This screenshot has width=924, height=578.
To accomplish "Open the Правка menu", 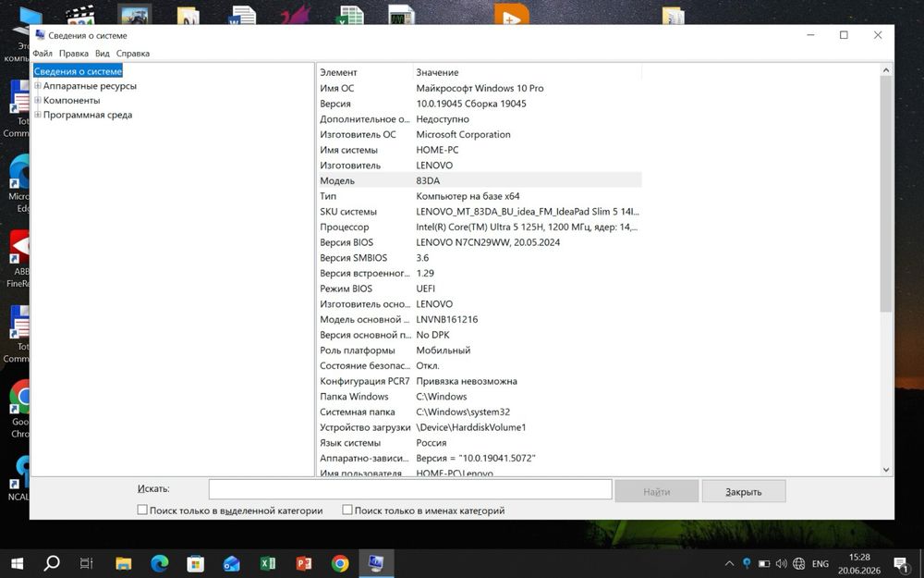I will tap(74, 53).
